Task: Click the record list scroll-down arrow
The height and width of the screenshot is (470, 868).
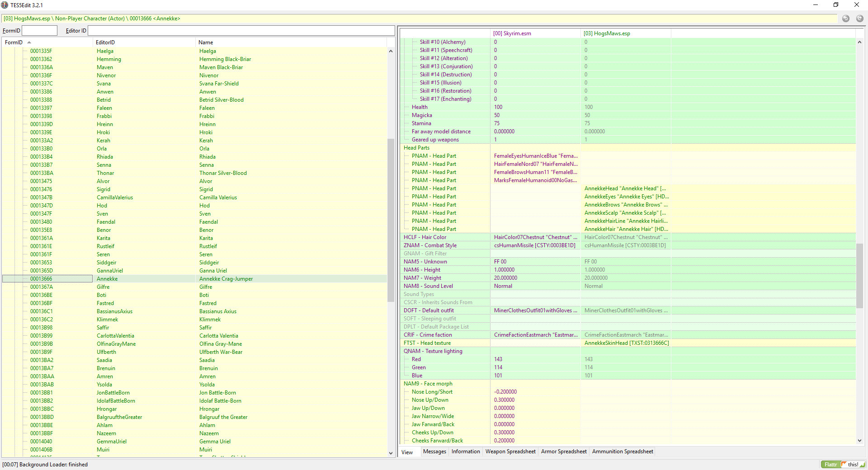Action: point(391,453)
